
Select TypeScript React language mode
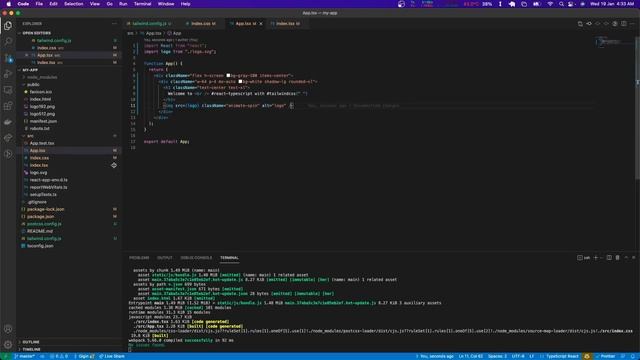point(562,356)
